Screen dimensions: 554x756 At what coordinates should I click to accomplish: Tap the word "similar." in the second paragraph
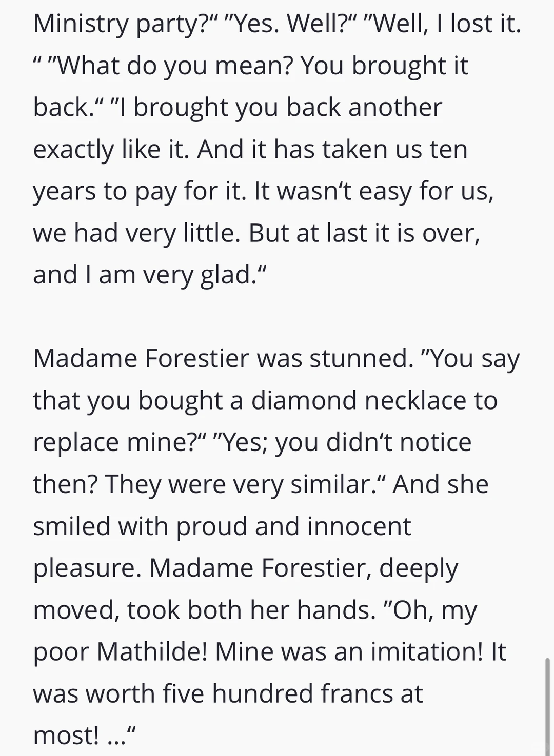point(330,484)
